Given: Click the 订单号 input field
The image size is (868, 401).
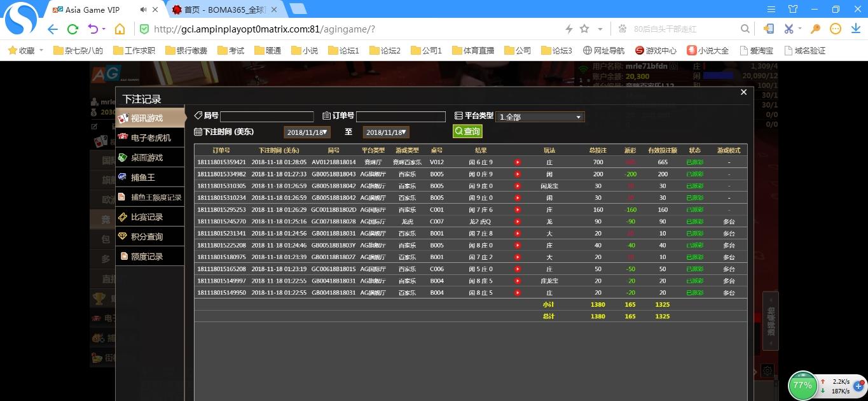Looking at the screenshot, I should click(401, 116).
